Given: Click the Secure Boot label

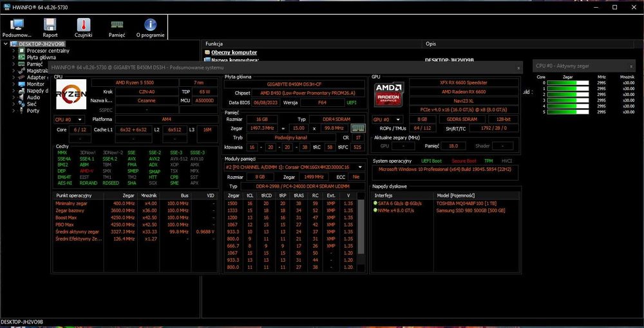Looking at the screenshot, I should click(464, 161).
